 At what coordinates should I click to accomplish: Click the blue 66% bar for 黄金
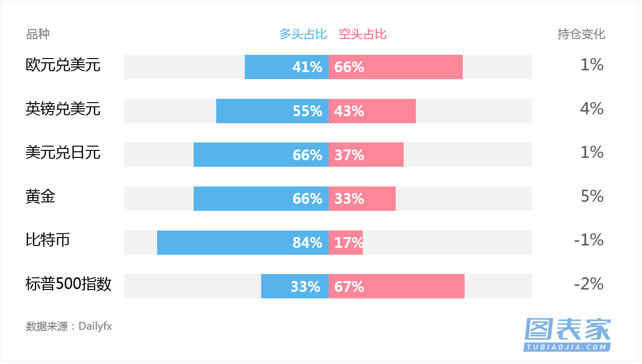(261, 199)
